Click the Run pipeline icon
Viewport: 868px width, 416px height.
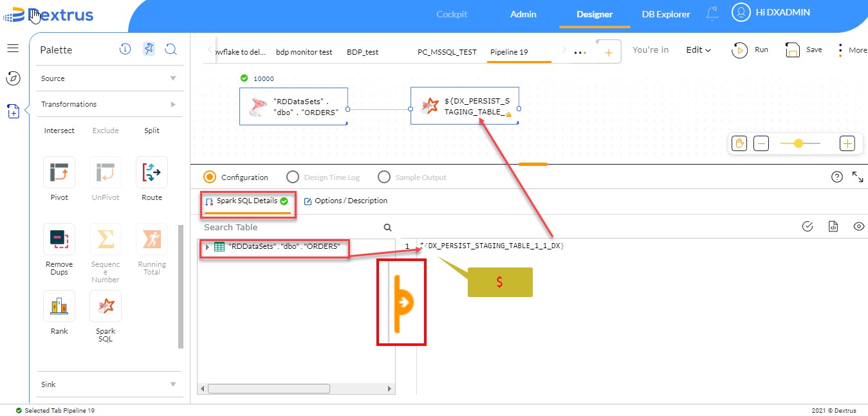click(739, 50)
